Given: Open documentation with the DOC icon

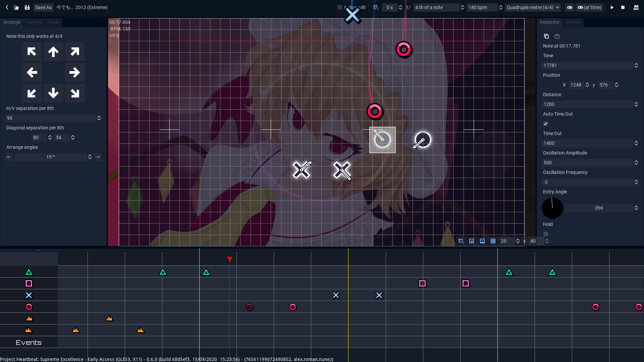Looking at the screenshot, I should (636, 7).
